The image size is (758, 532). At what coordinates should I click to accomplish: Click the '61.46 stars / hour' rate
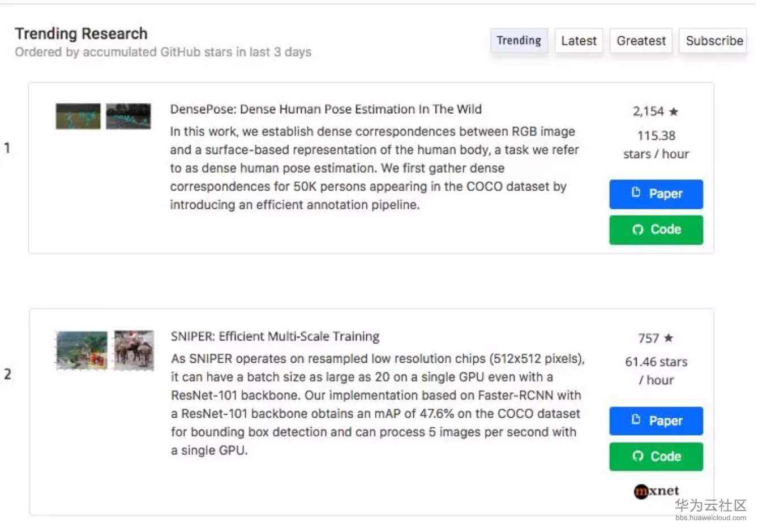656,371
